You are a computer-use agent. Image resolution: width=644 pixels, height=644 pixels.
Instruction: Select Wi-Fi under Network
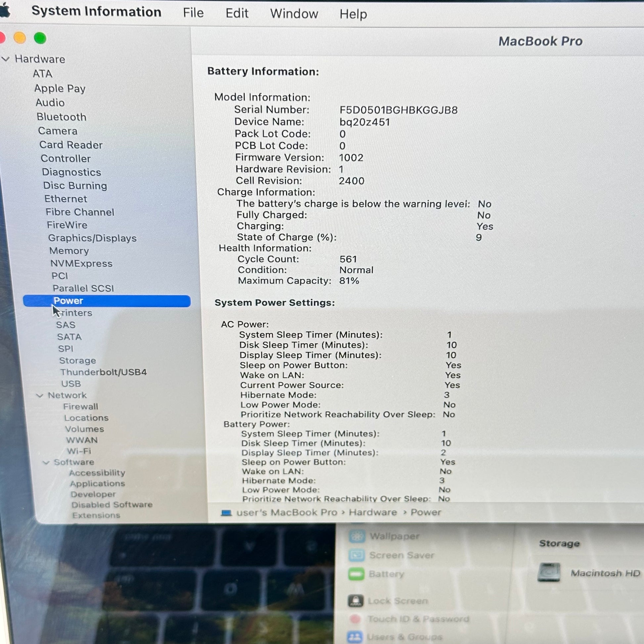79,451
